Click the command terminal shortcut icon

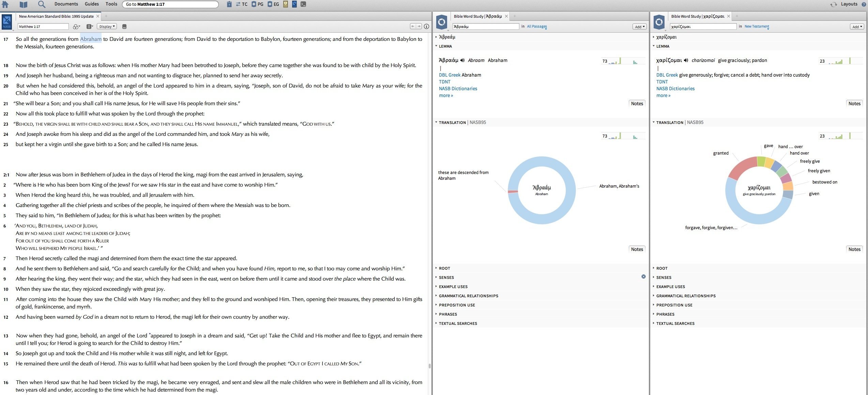point(303,4)
